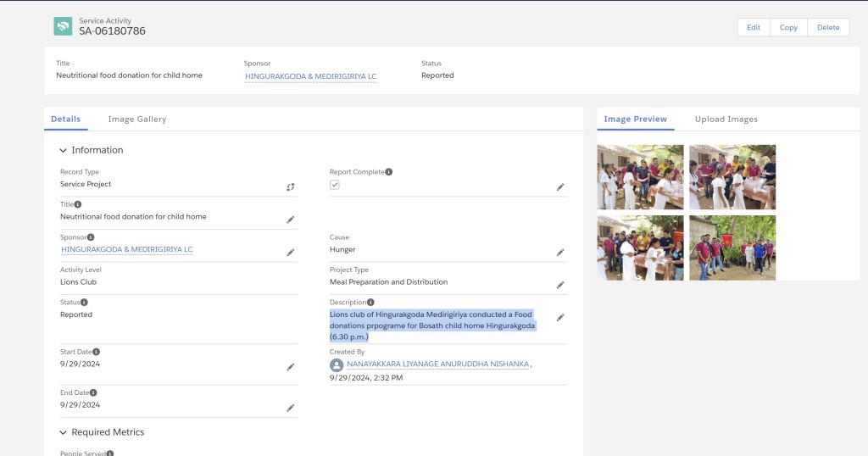Viewport: 868px width, 456px height.
Task: Toggle the Report Complete checkbox
Action: pos(334,185)
